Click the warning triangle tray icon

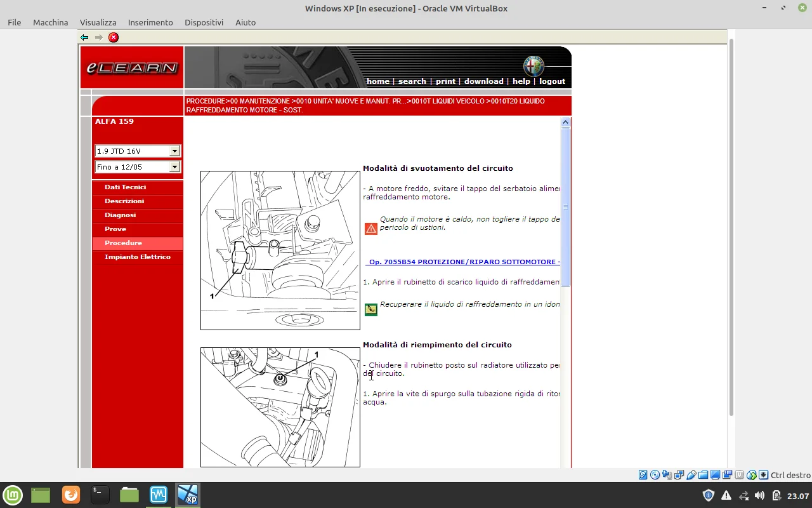pyautogui.click(x=726, y=495)
